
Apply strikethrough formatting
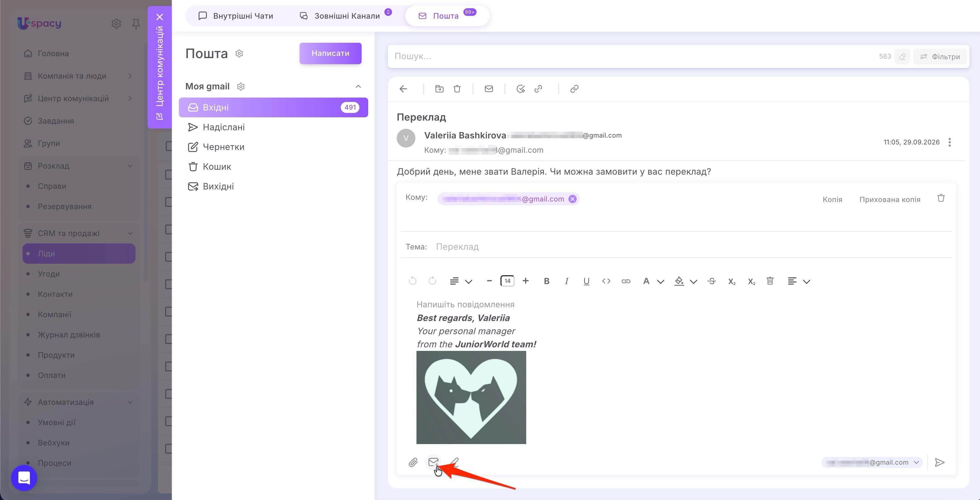pos(712,281)
